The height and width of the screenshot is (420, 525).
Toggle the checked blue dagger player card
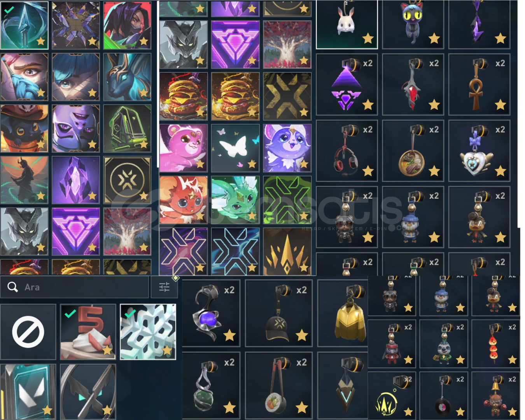(x=24, y=25)
